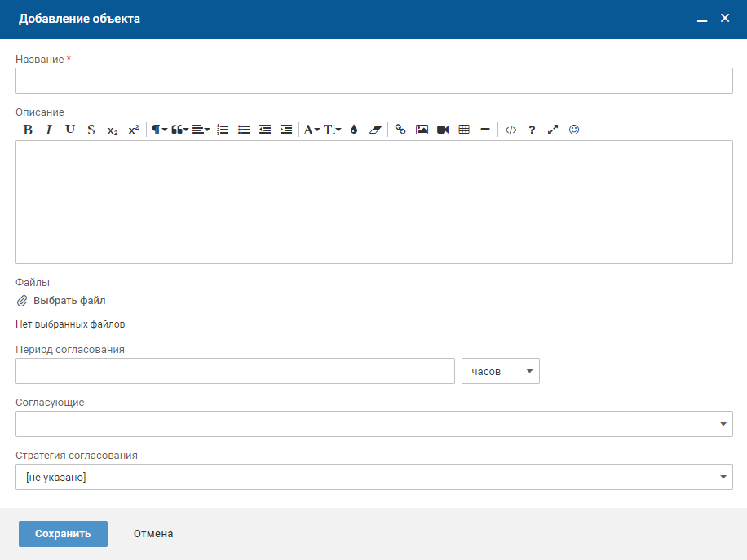
Task: Switch editor to code view
Action: [511, 130]
